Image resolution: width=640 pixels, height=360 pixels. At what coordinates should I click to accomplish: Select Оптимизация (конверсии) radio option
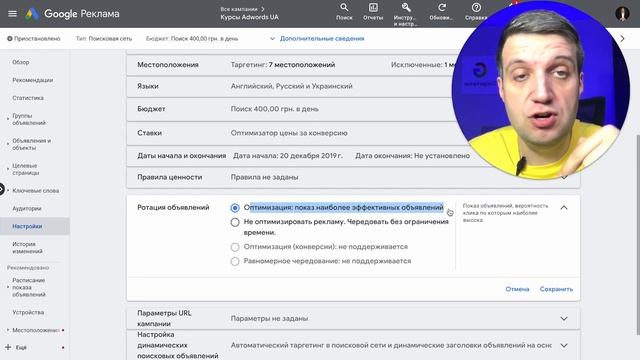point(235,247)
